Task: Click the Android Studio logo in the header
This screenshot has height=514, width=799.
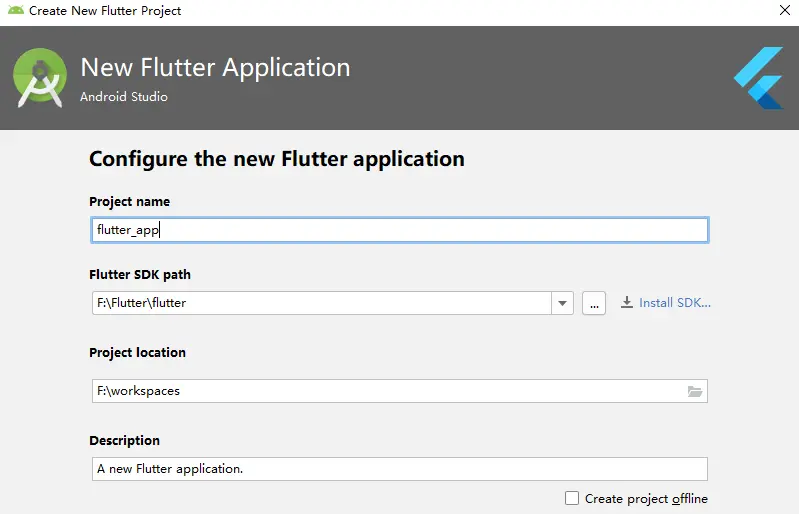Action: click(40, 78)
